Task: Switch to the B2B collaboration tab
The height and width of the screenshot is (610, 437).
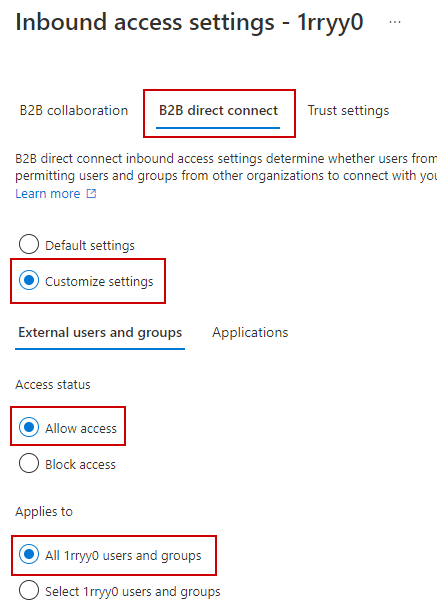Action: 74,110
